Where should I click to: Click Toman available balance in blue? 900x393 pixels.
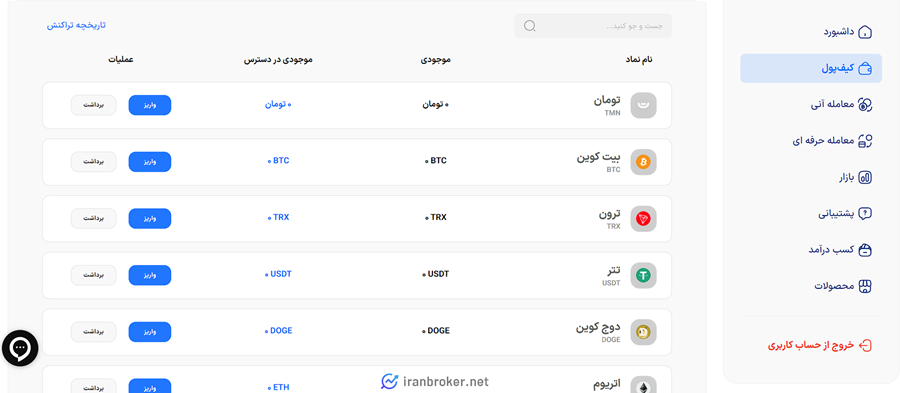click(278, 104)
